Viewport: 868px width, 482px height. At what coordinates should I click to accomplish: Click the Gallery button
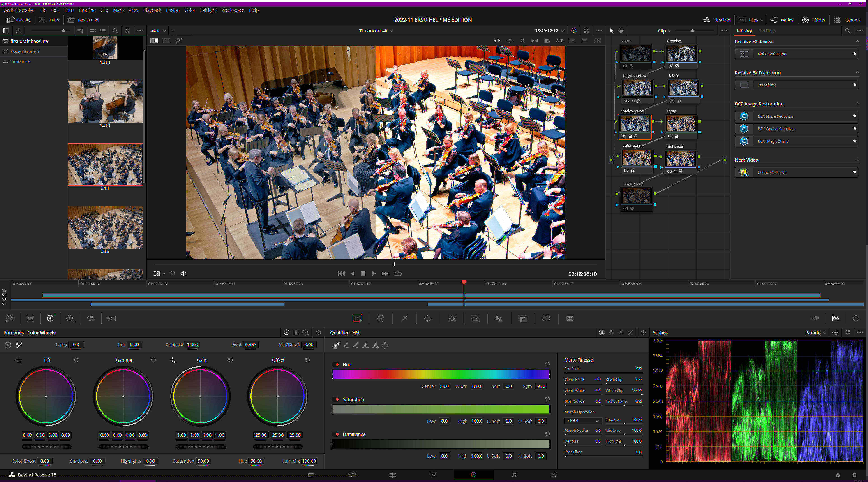(x=18, y=20)
